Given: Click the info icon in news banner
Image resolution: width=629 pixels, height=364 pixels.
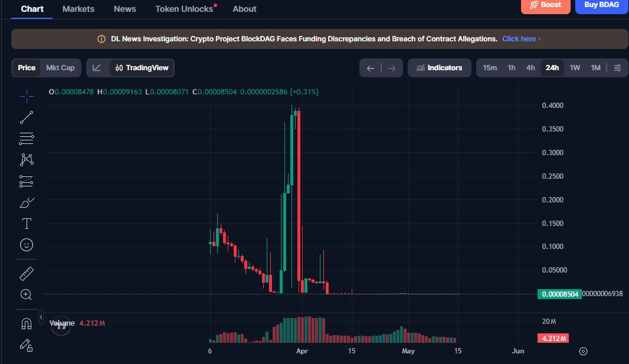Looking at the screenshot, I should (101, 39).
